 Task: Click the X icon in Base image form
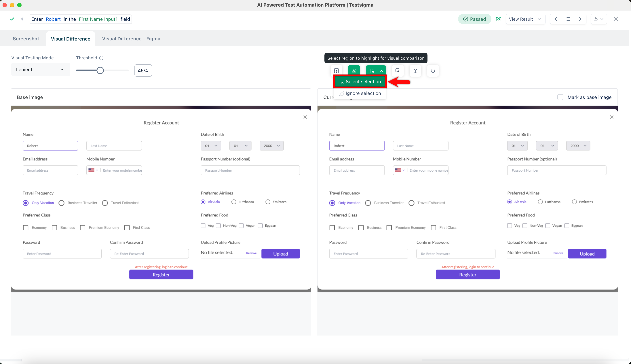pyautogui.click(x=305, y=117)
